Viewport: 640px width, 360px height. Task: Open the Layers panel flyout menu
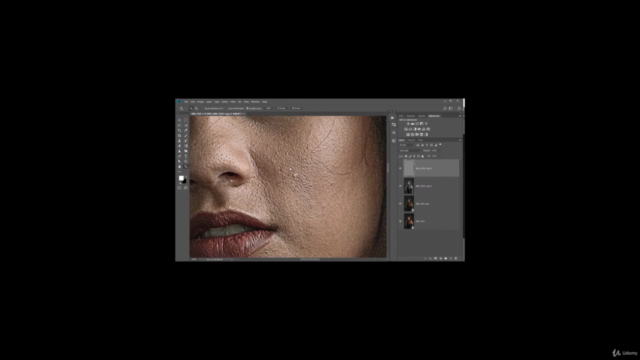[x=460, y=140]
